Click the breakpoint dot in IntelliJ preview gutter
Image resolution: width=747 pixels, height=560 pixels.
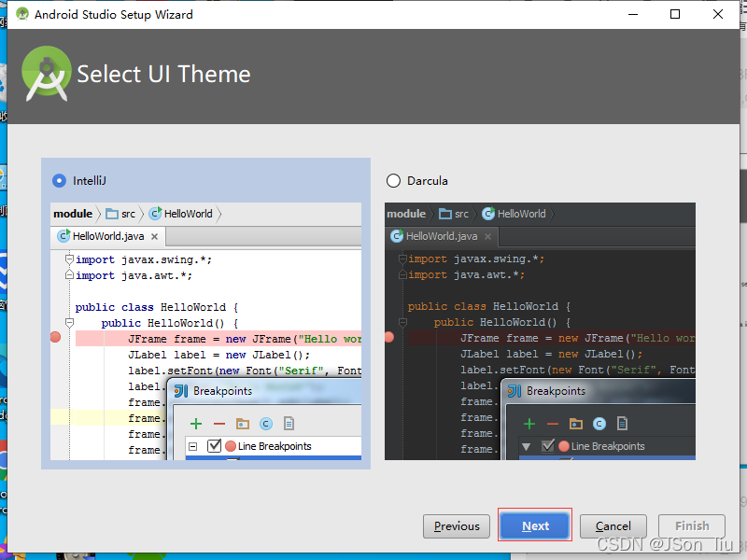pyautogui.click(x=55, y=338)
